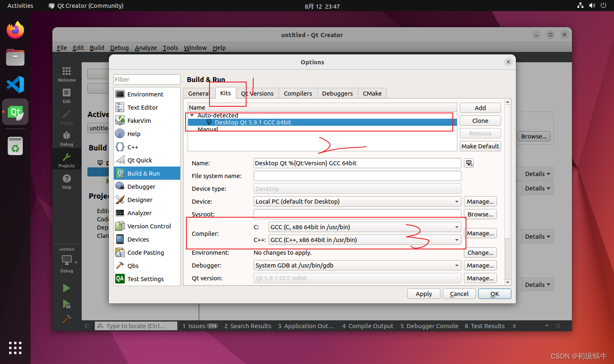
Task: Collapse the Auto-detected kits group
Action: tap(191, 115)
